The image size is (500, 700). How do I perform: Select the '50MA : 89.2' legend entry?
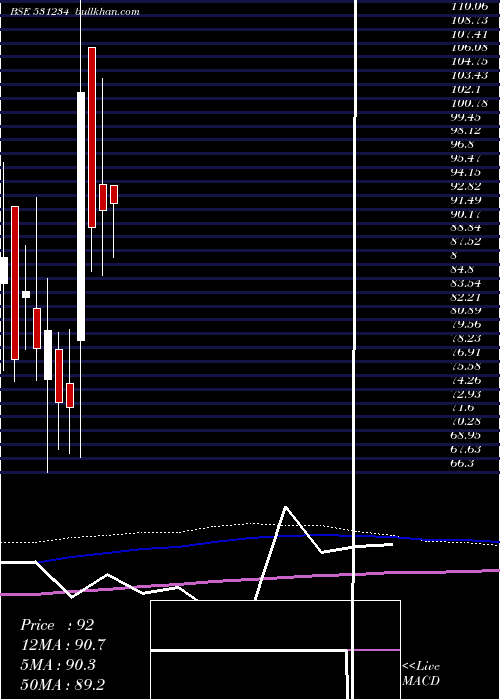[63, 684]
